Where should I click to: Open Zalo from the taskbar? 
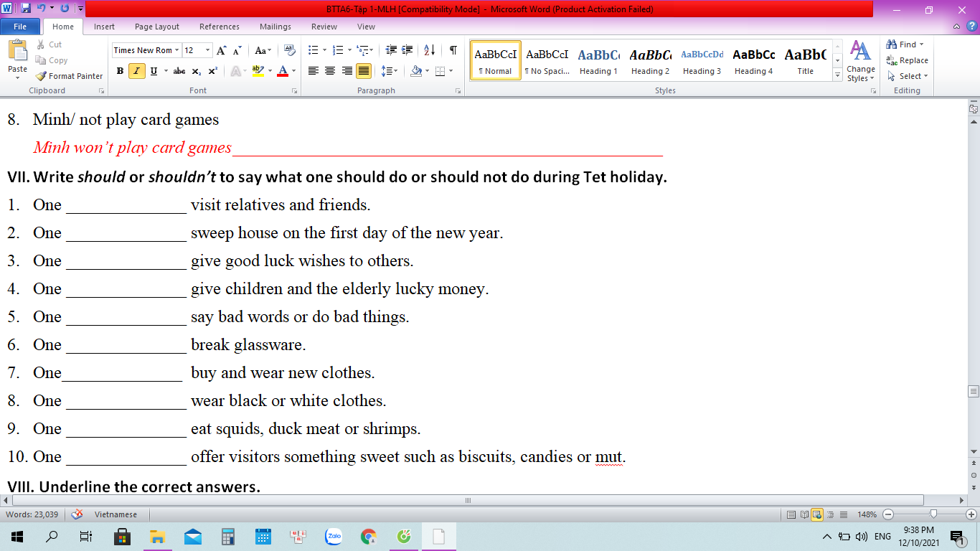pyautogui.click(x=334, y=536)
